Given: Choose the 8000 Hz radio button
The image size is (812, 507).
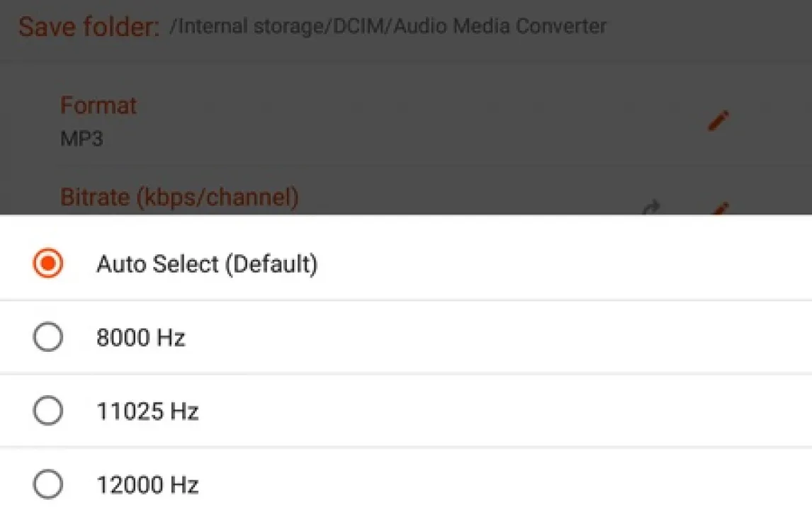Looking at the screenshot, I should click(x=48, y=338).
